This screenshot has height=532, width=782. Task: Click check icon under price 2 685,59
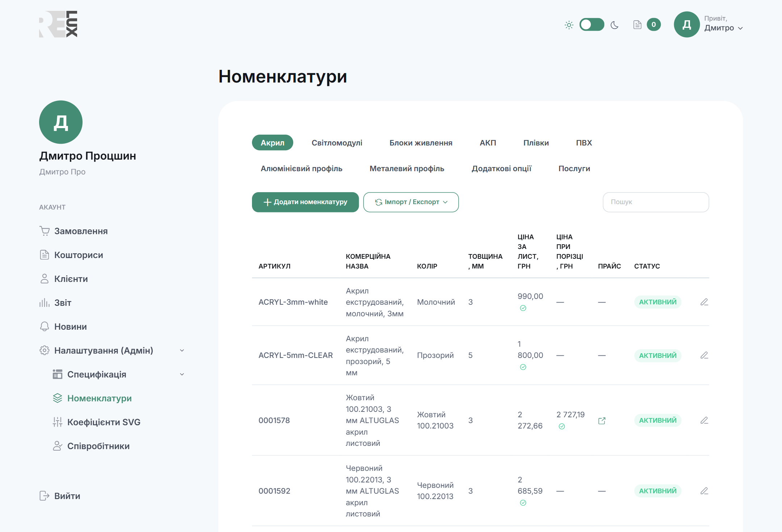coord(523,503)
